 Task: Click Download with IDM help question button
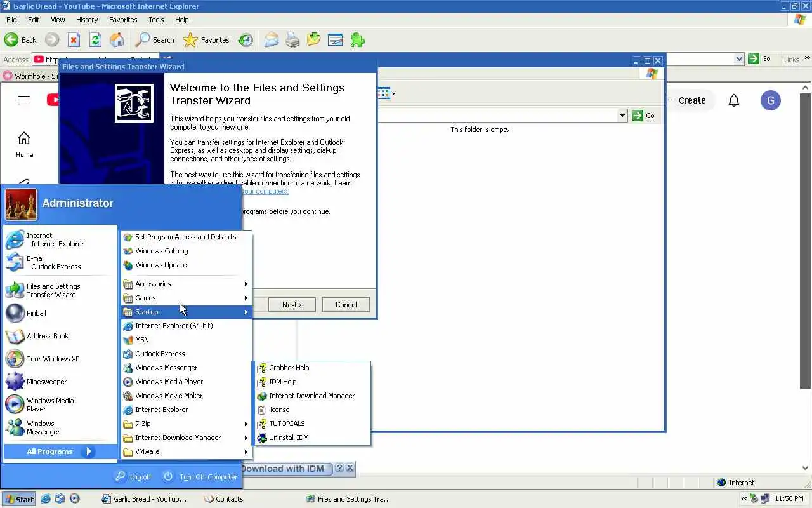tap(339, 469)
